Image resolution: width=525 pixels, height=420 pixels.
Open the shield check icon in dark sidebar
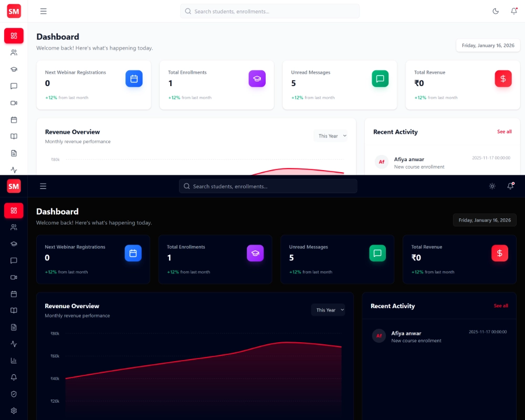coord(14,394)
